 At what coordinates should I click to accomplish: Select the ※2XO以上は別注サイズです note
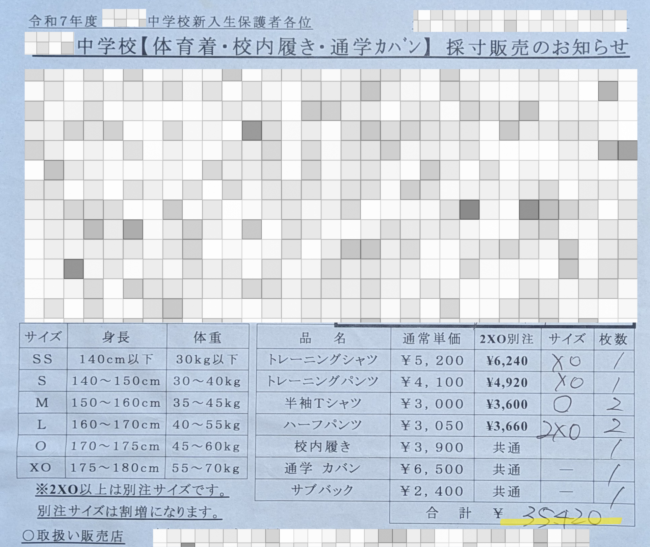pos(128,490)
